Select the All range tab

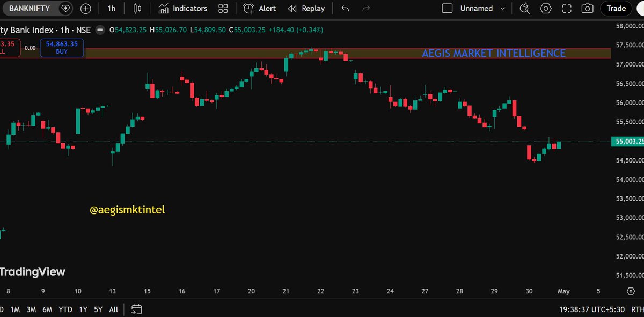tap(113, 309)
